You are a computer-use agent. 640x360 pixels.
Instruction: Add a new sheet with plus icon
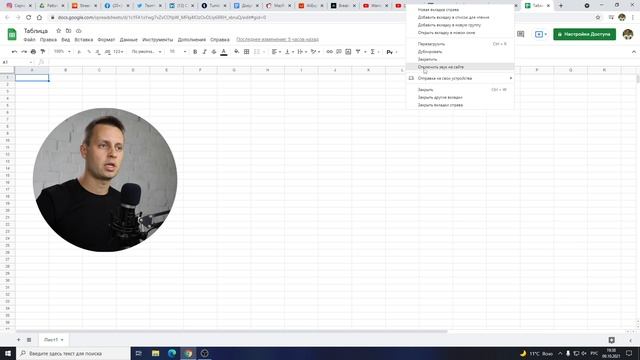pos(18,340)
